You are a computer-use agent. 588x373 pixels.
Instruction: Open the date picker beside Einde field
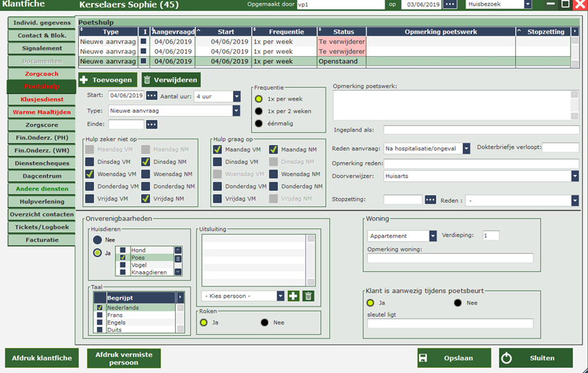[151, 124]
